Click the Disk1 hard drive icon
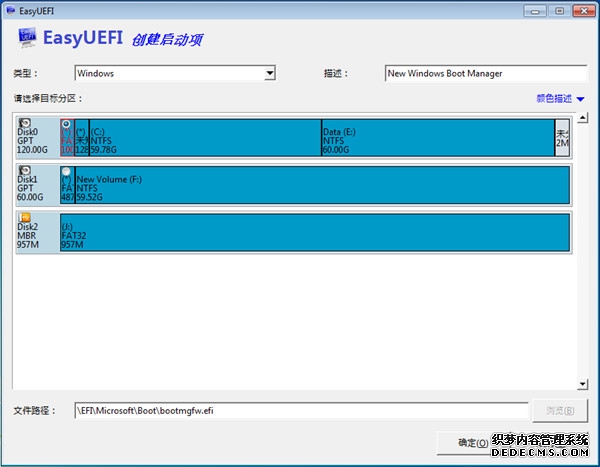Viewport: 600px width, 467px height. tap(25, 171)
